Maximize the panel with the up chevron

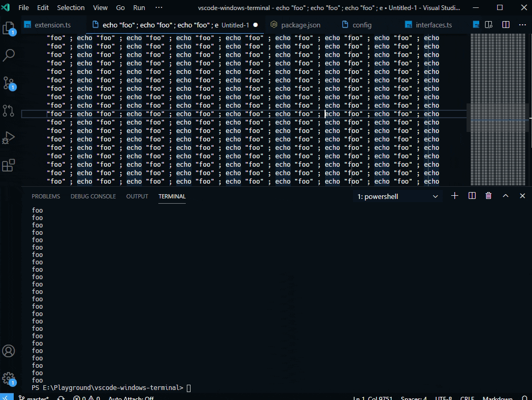(506, 196)
